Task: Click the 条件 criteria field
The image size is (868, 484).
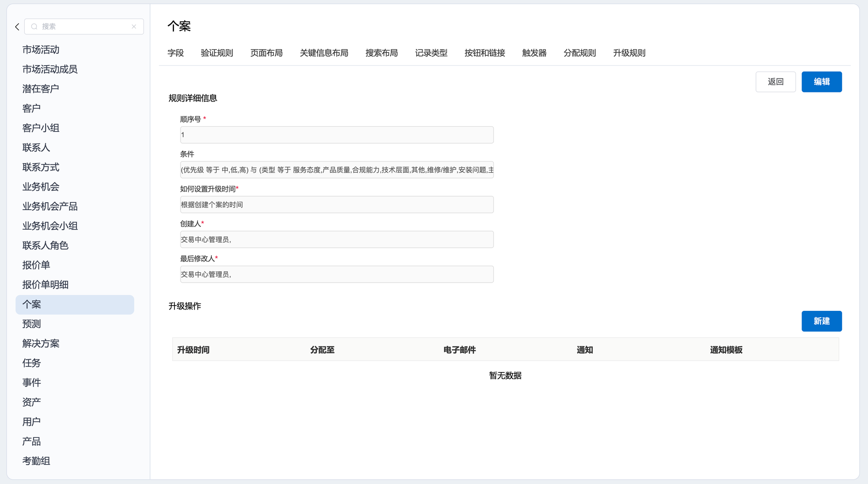Action: (x=337, y=170)
